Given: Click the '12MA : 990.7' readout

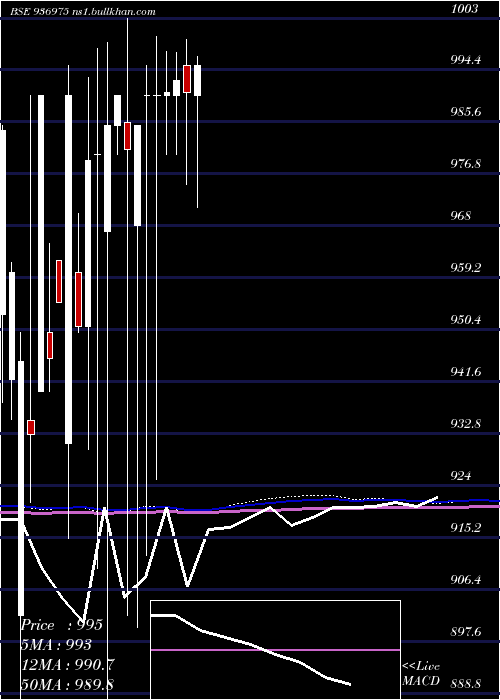Looking at the screenshot, I should [x=68, y=664].
